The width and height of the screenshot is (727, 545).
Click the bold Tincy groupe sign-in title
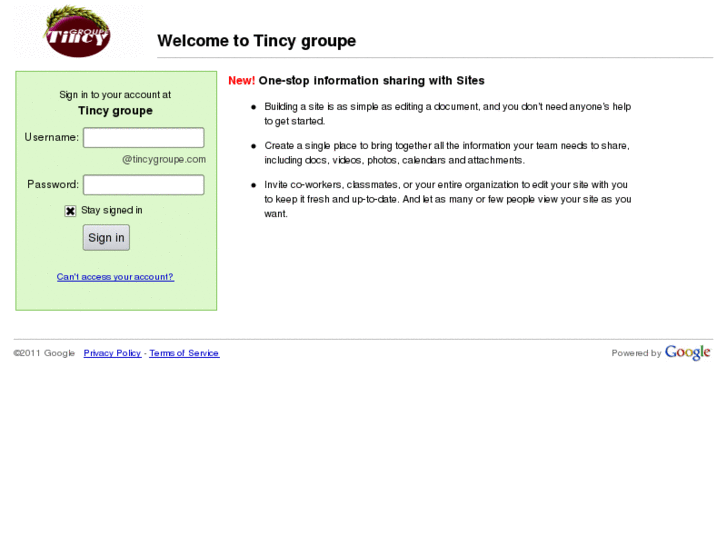(x=115, y=111)
